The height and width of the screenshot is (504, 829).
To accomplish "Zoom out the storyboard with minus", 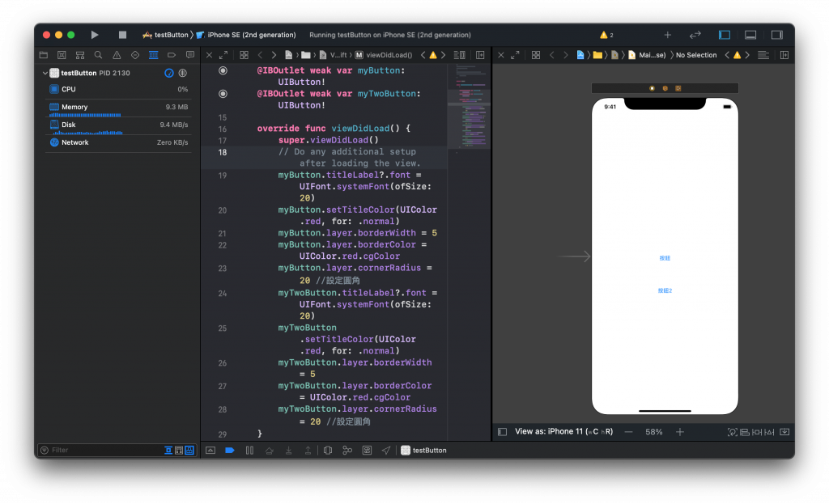I will click(x=628, y=432).
